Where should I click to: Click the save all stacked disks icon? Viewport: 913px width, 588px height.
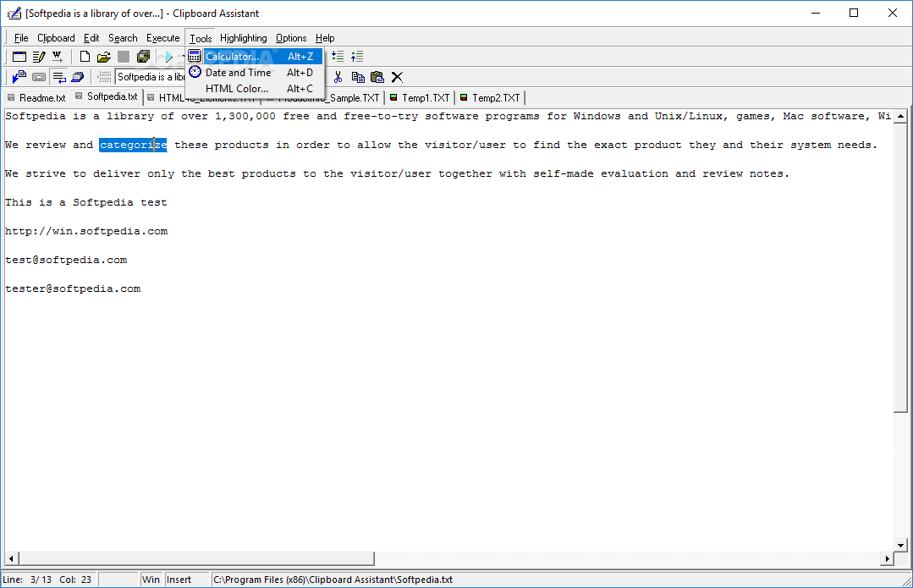[143, 57]
